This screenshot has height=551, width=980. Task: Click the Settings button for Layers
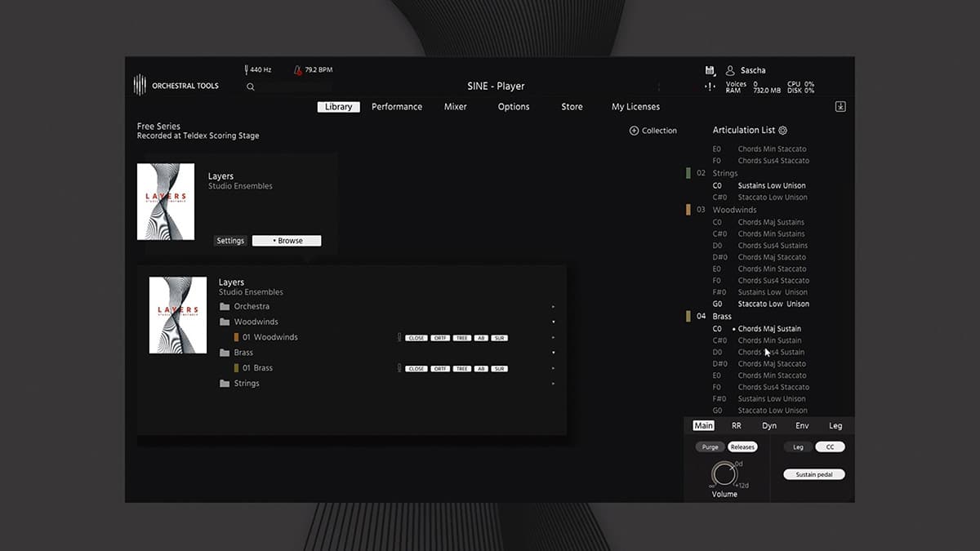[230, 241]
